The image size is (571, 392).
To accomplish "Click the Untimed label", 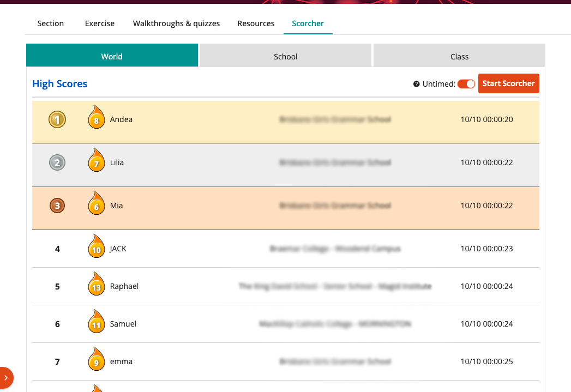I will [439, 84].
